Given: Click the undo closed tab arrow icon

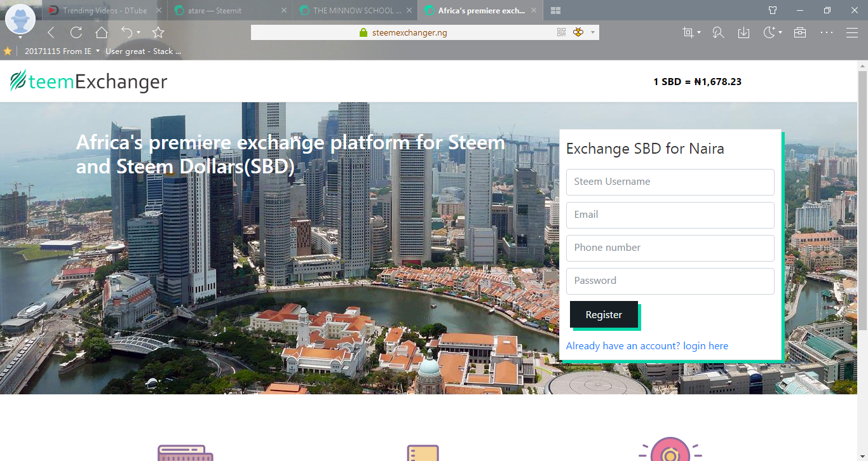Looking at the screenshot, I should click(127, 32).
